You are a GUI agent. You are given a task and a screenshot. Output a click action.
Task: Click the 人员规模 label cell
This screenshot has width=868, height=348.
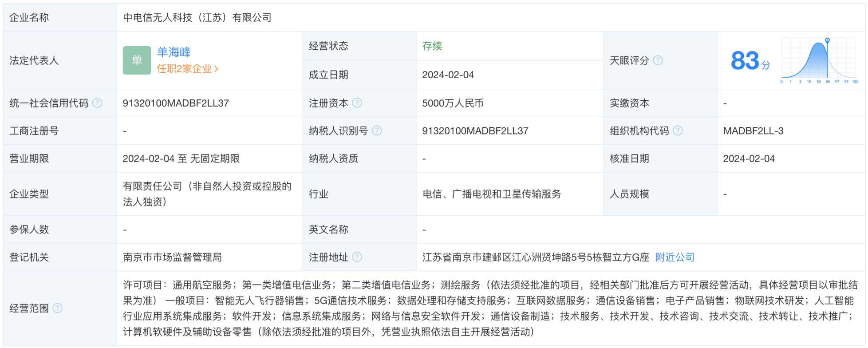click(x=660, y=194)
